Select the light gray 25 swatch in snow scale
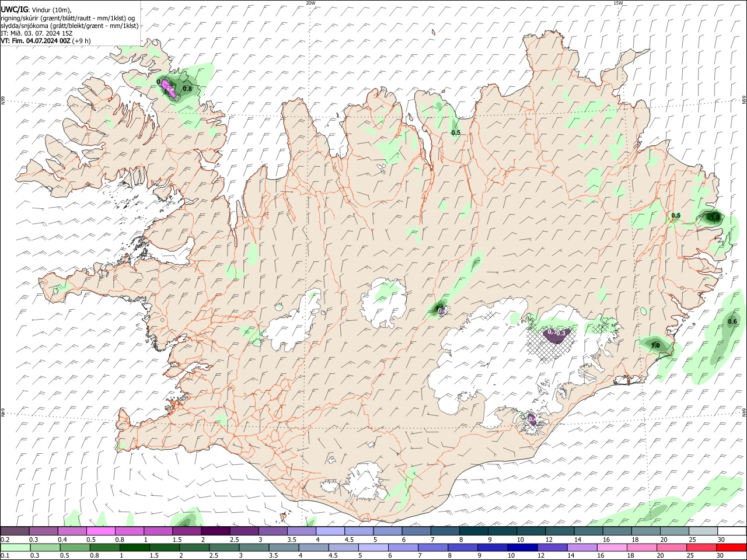The height and width of the screenshot is (560, 747). click(x=703, y=531)
